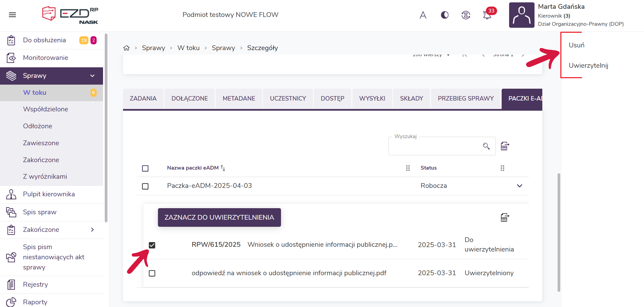This screenshot has width=644, height=307.
Task: Collapse the Sprawy sidebar section
Action: (x=92, y=76)
